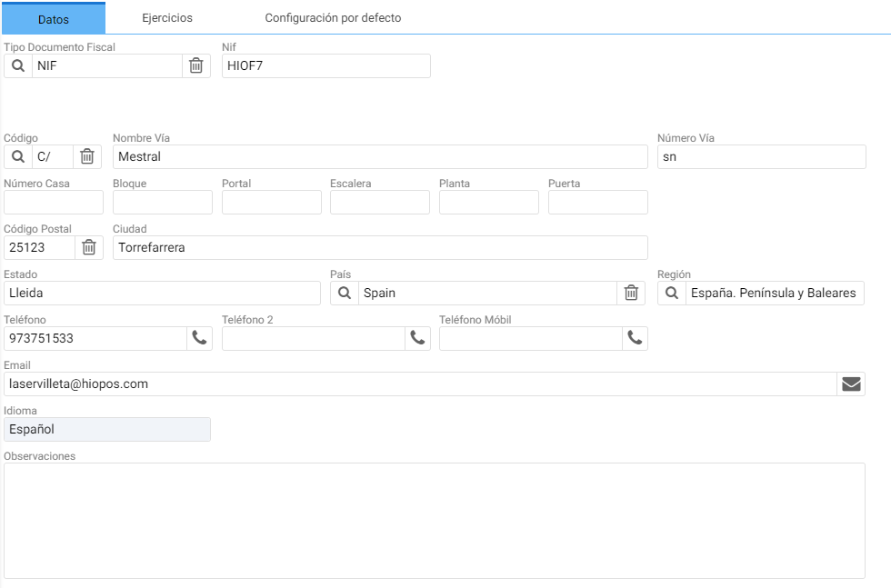The height and width of the screenshot is (588, 891).
Task: Open the street Código search magnifier
Action: pos(18,157)
